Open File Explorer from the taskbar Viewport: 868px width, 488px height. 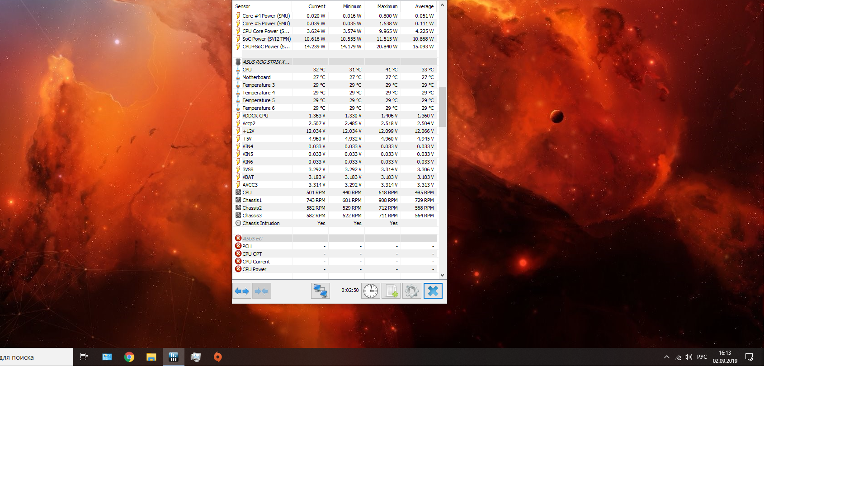click(151, 357)
